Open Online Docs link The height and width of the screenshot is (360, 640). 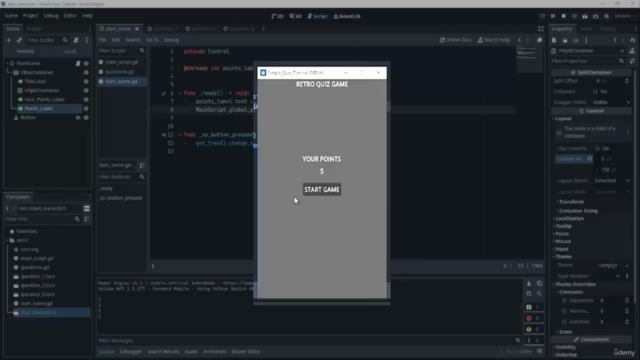click(x=456, y=40)
